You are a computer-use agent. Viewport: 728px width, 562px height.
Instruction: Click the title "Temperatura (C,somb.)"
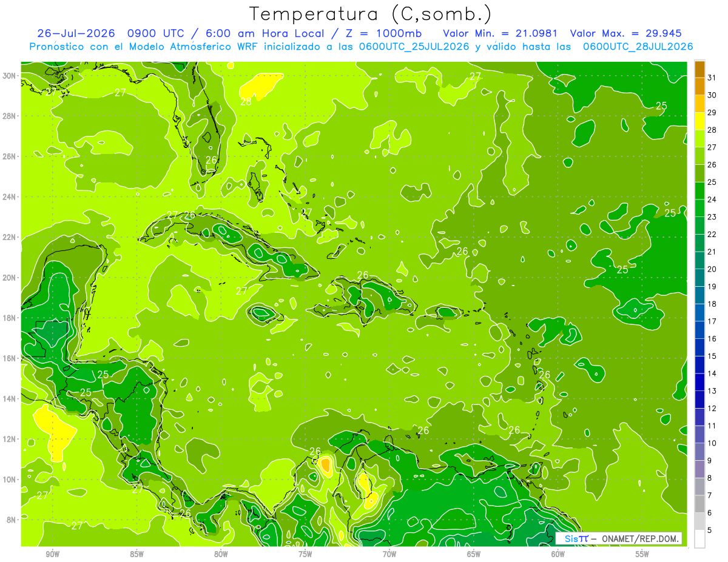(371, 15)
